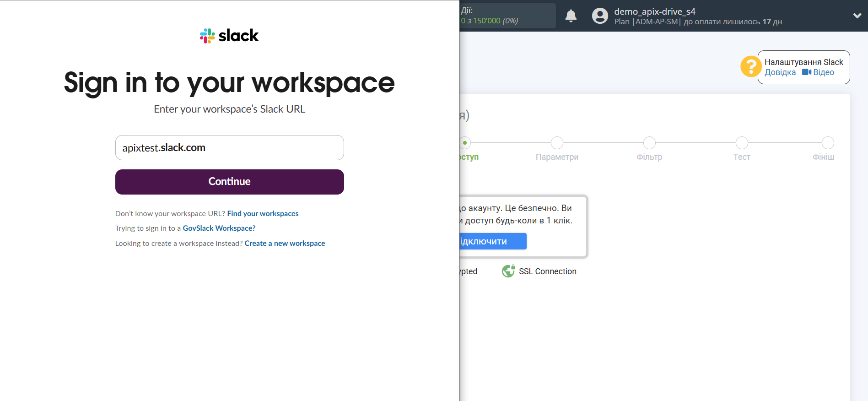The height and width of the screenshot is (401, 868).
Task: Open the Відео link
Action: tap(824, 72)
